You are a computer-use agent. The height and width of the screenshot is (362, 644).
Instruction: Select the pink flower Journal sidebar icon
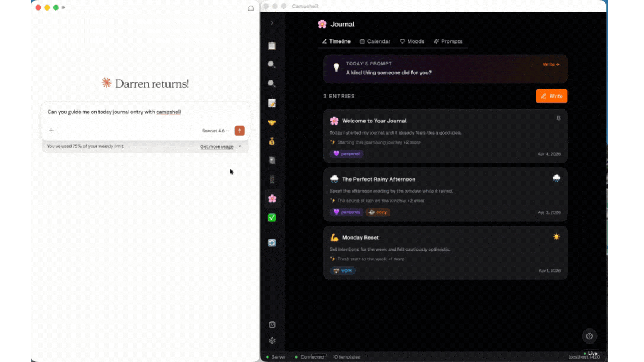pyautogui.click(x=272, y=199)
